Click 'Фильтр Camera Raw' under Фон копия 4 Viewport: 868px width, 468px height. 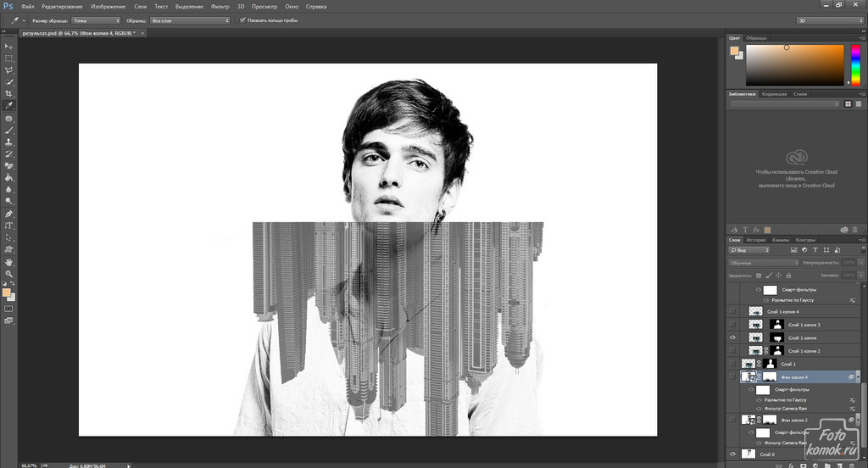[784, 409]
